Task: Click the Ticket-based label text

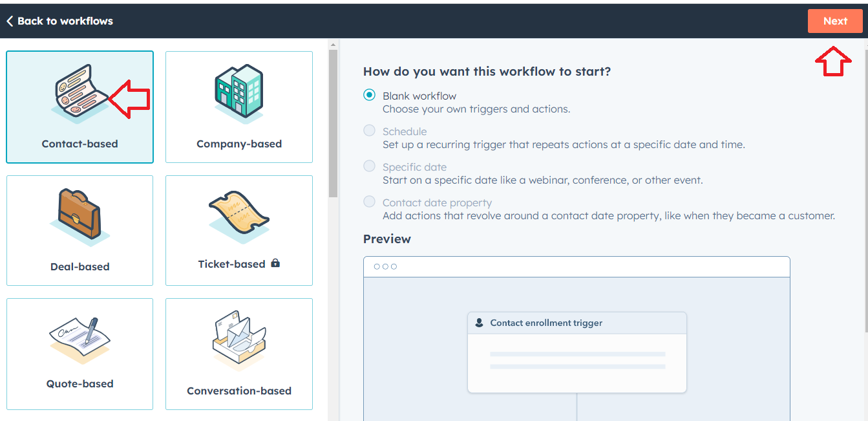Action: 231,264
